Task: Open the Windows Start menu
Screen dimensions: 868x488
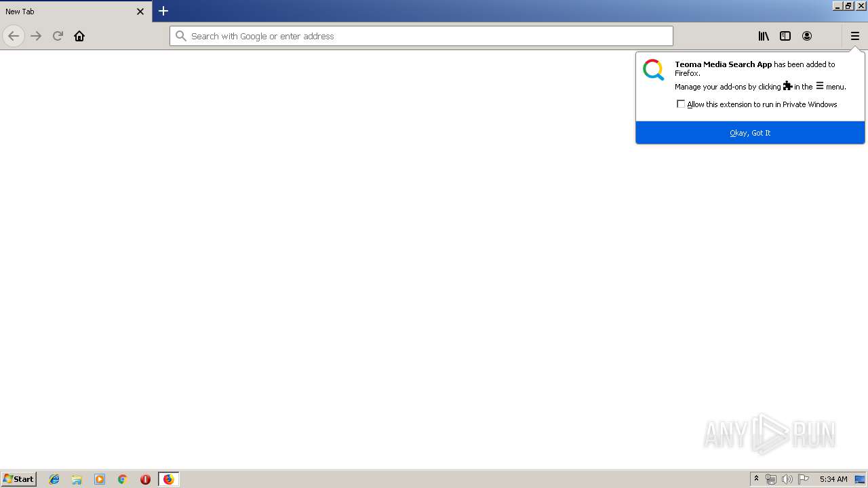Action: (18, 479)
